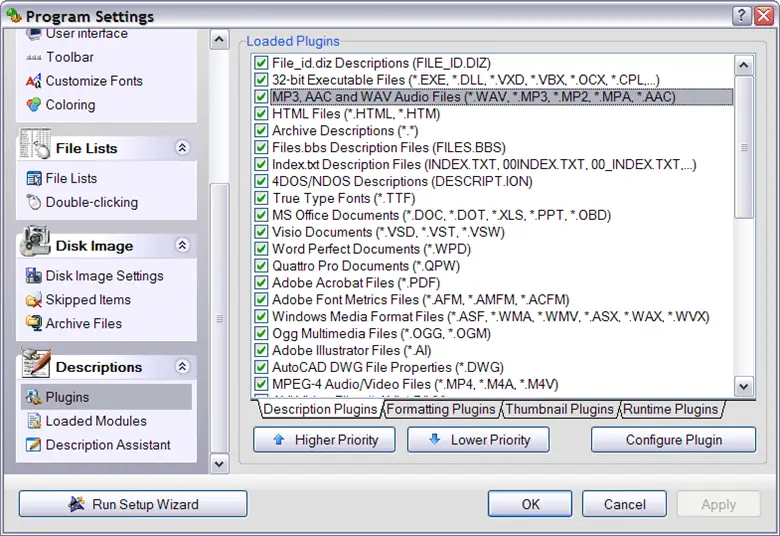Collapse the File Lists section

(x=182, y=148)
